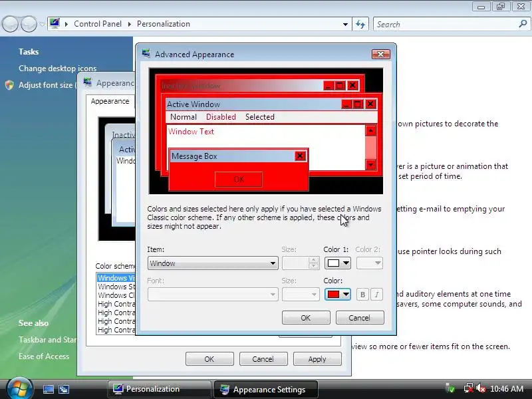Open the disabled Color 2 dropdown
Viewport: 532px width, 399px height.
pyautogui.click(x=370, y=263)
